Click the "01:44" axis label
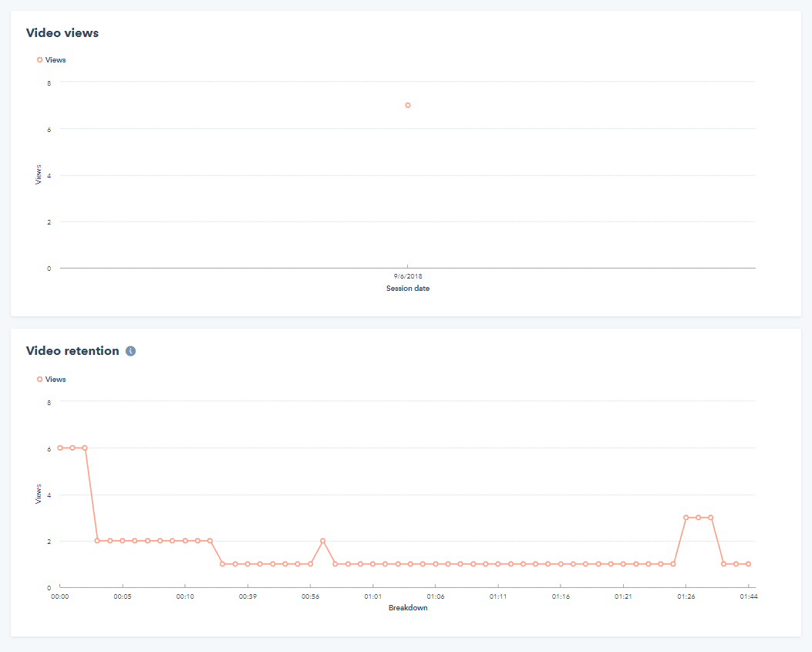Image resolution: width=812 pixels, height=652 pixels. click(748, 596)
